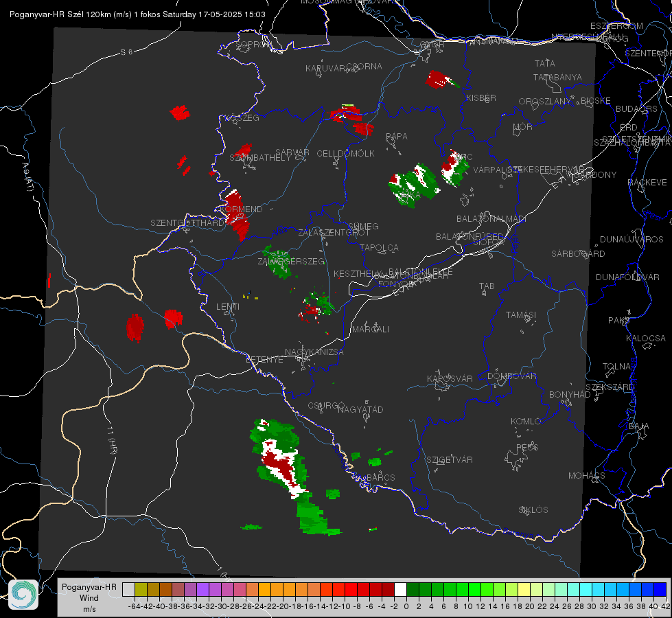Viewport: 672px width, 618px height.
Task: Click the MÓR town label
Action: pyautogui.click(x=523, y=127)
